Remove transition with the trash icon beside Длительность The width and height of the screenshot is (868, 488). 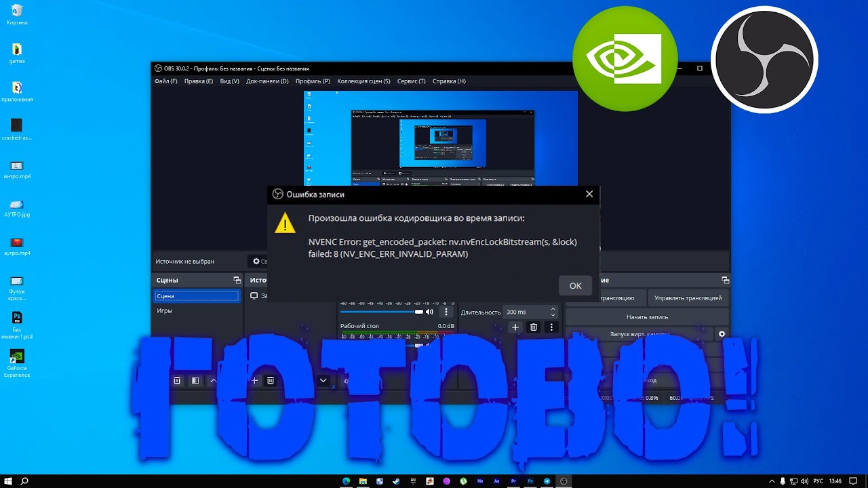(x=534, y=327)
